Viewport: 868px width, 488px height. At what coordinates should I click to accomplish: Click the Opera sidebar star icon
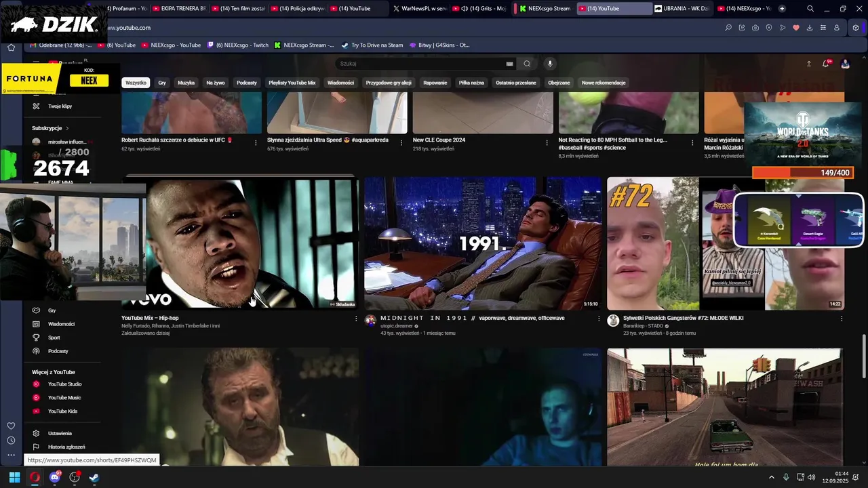coord(11,47)
